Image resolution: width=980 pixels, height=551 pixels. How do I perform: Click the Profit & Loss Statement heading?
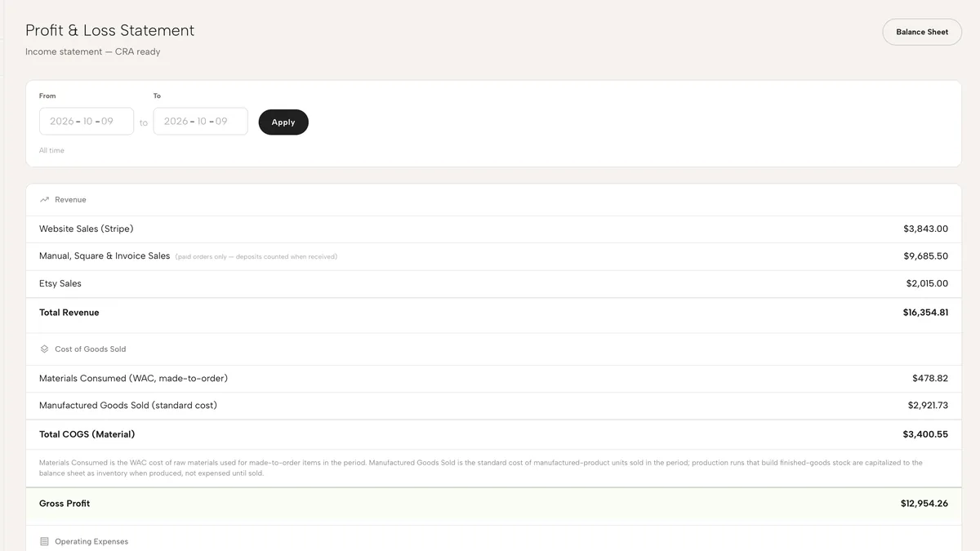click(110, 30)
